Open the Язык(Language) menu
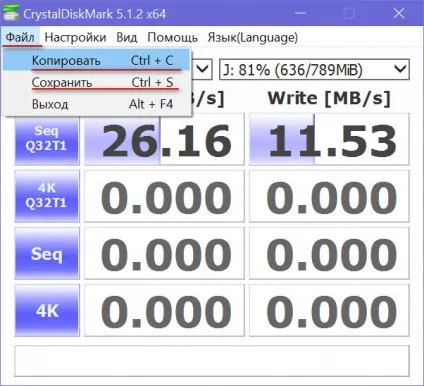 [x=252, y=37]
